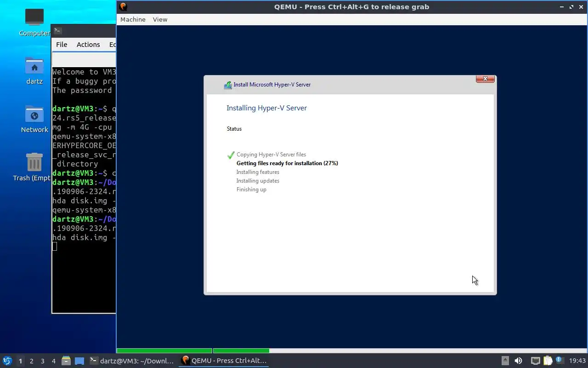Click the Getting files ready for installation step
The width and height of the screenshot is (588, 368).
click(287, 163)
